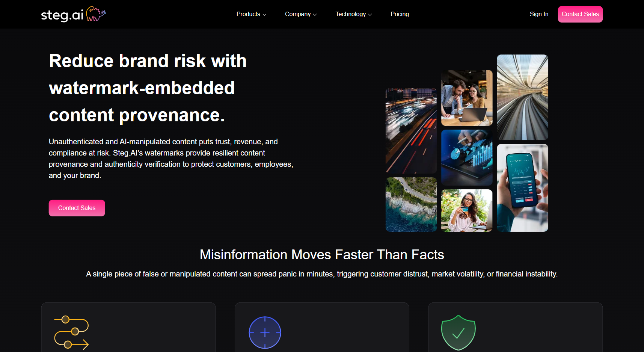Expand the Company menu

[300, 14]
